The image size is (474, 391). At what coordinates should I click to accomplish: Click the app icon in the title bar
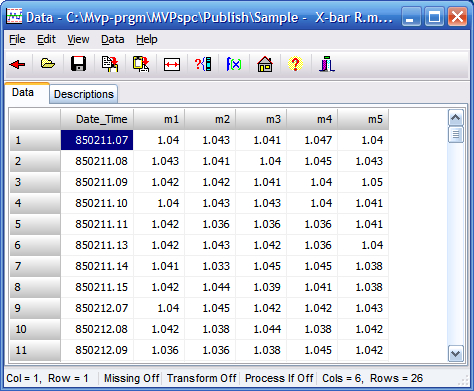tap(14, 16)
